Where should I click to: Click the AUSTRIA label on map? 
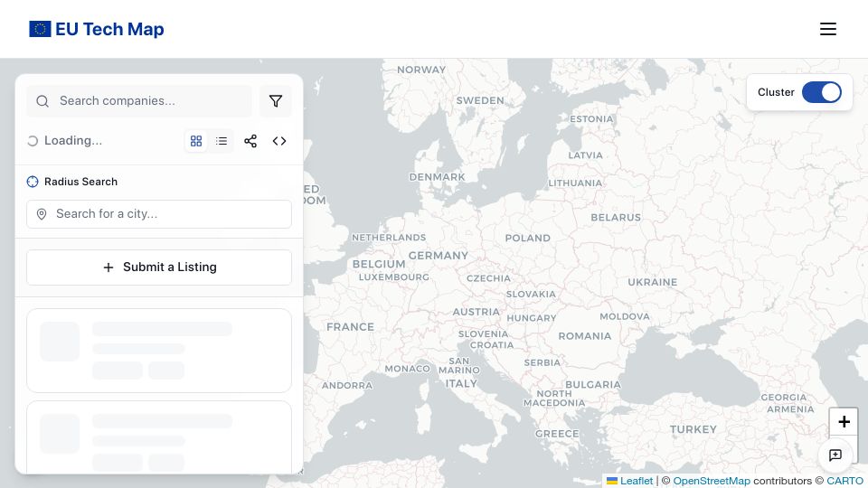(x=476, y=312)
